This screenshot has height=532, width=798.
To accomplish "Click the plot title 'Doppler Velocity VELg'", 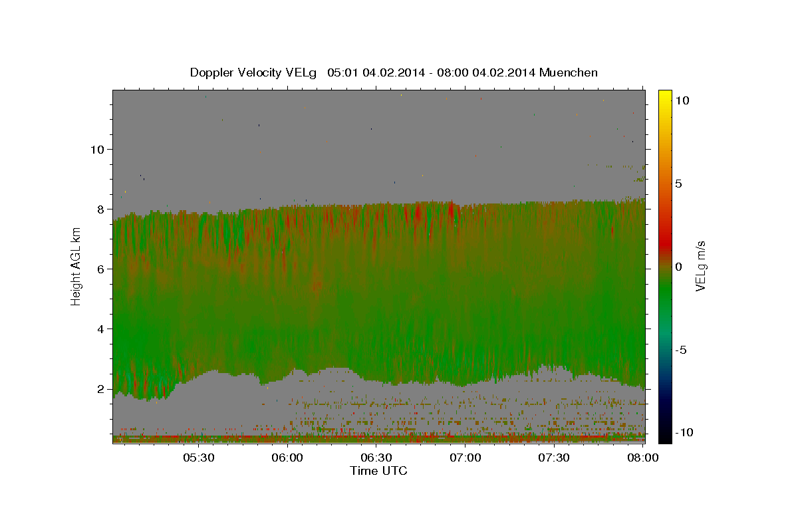I will pos(254,72).
